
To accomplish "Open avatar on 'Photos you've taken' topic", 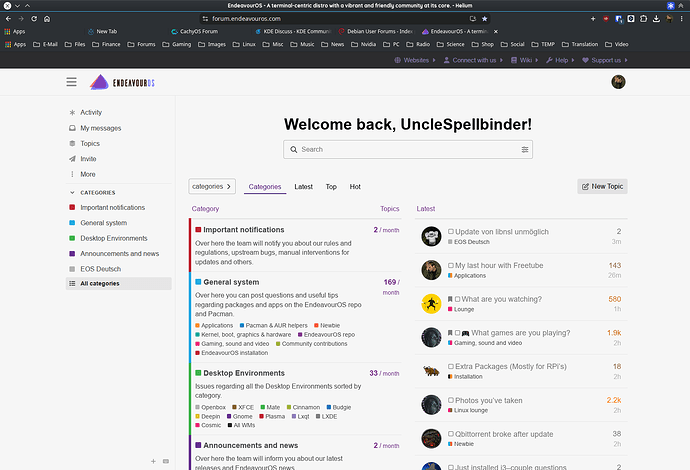I will [x=431, y=405].
